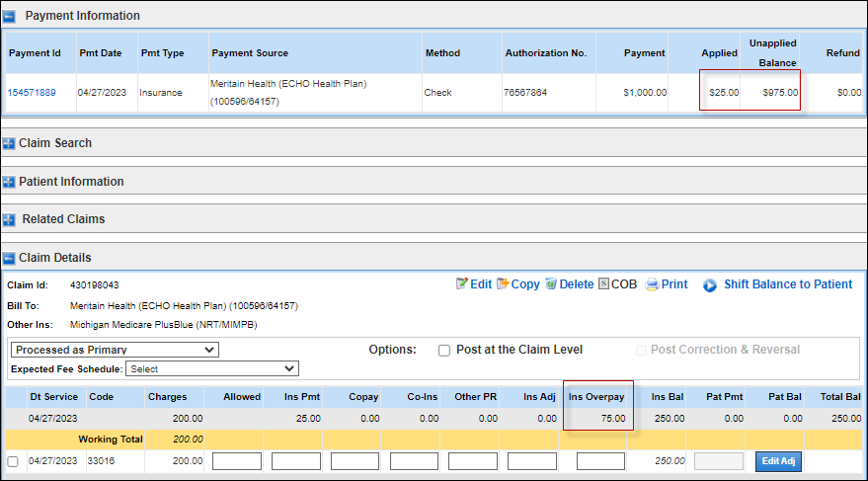Open the Processed as Primary dropdown
The width and height of the screenshot is (868, 481).
(x=115, y=350)
